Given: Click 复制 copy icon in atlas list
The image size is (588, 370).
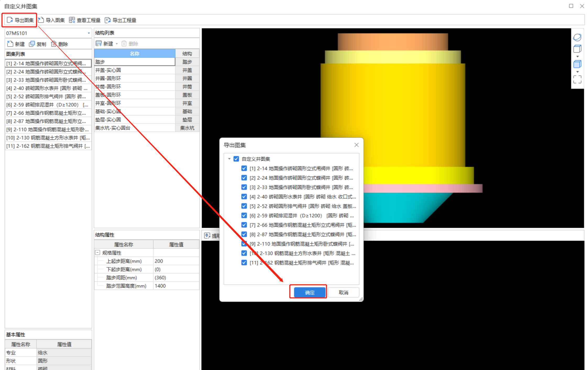Looking at the screenshot, I should coord(32,44).
